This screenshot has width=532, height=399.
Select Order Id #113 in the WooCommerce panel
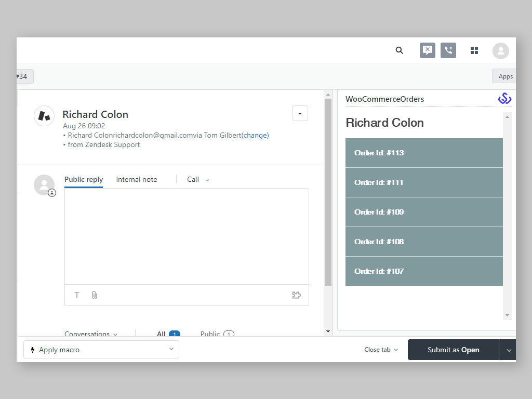[424, 153]
